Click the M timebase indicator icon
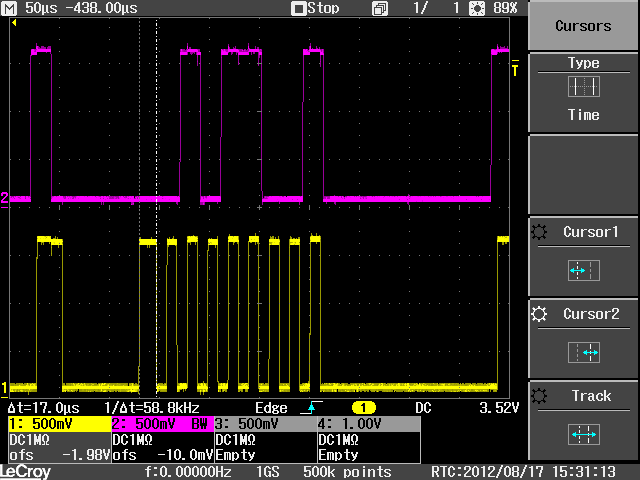The image size is (640, 480). click(x=9, y=8)
